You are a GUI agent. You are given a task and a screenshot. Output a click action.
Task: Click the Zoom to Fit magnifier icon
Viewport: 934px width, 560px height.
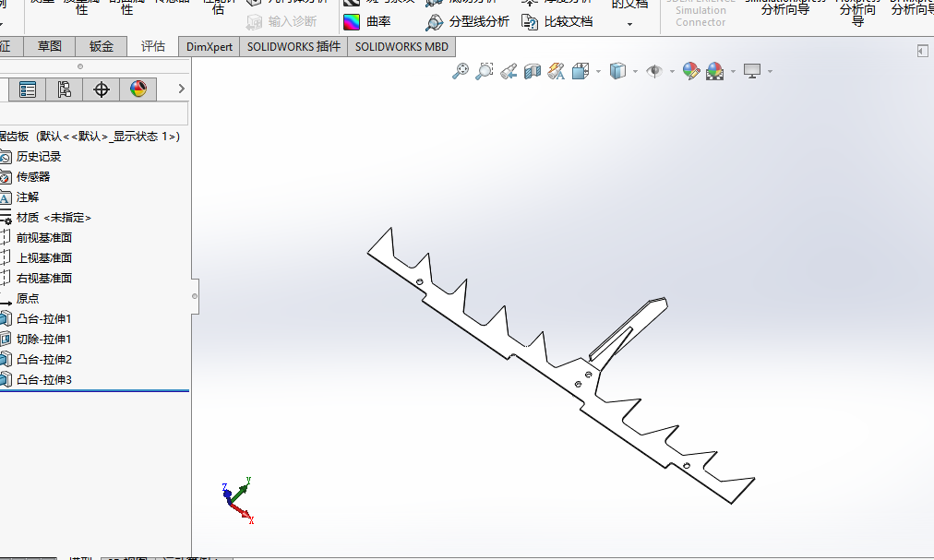coord(460,71)
